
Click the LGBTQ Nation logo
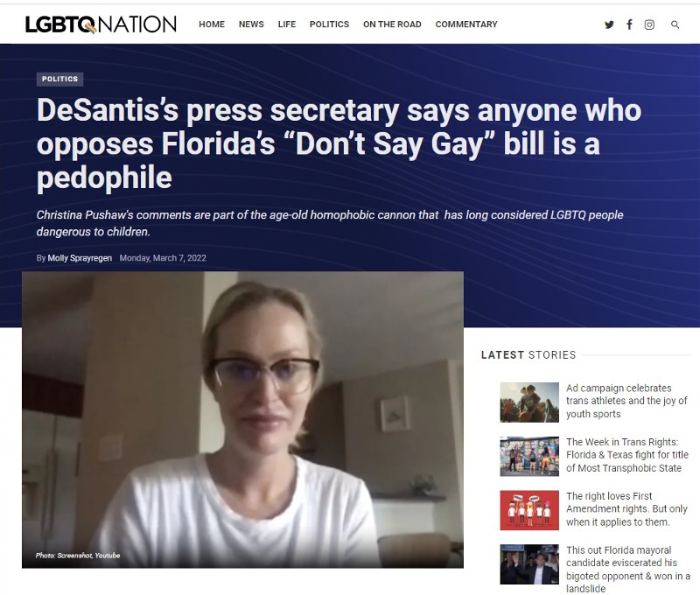(101, 24)
